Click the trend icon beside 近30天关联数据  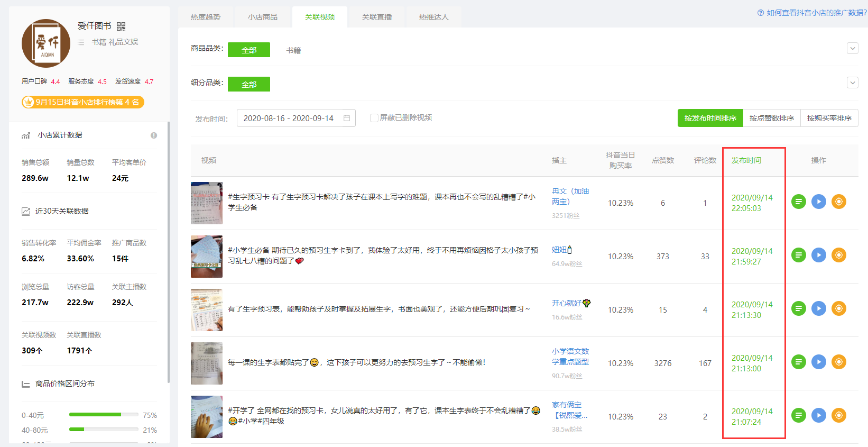click(26, 211)
